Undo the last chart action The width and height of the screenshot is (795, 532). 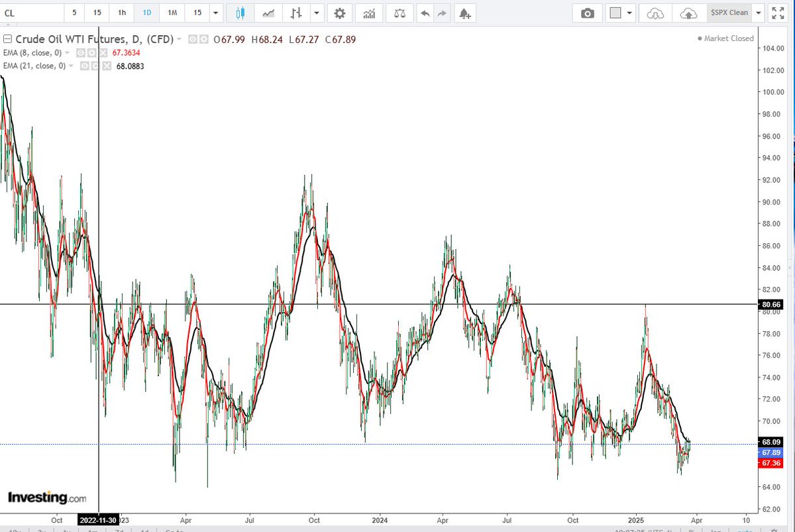(425, 13)
